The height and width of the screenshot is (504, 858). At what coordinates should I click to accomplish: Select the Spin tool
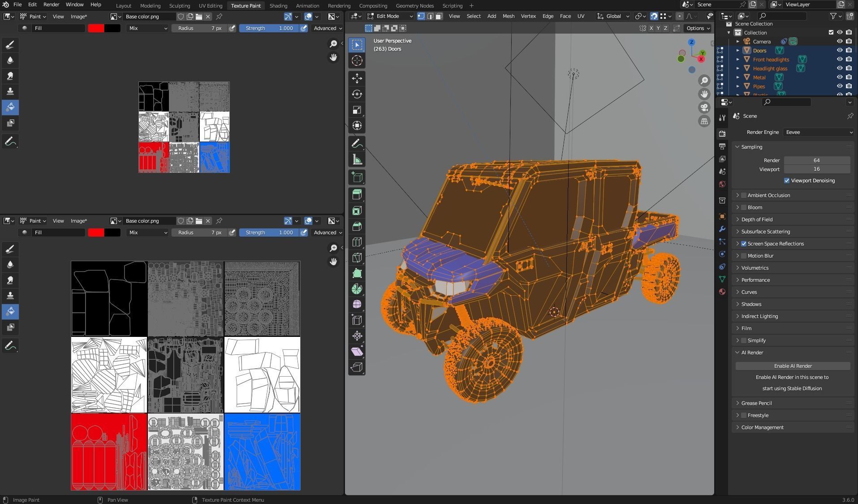(x=357, y=289)
